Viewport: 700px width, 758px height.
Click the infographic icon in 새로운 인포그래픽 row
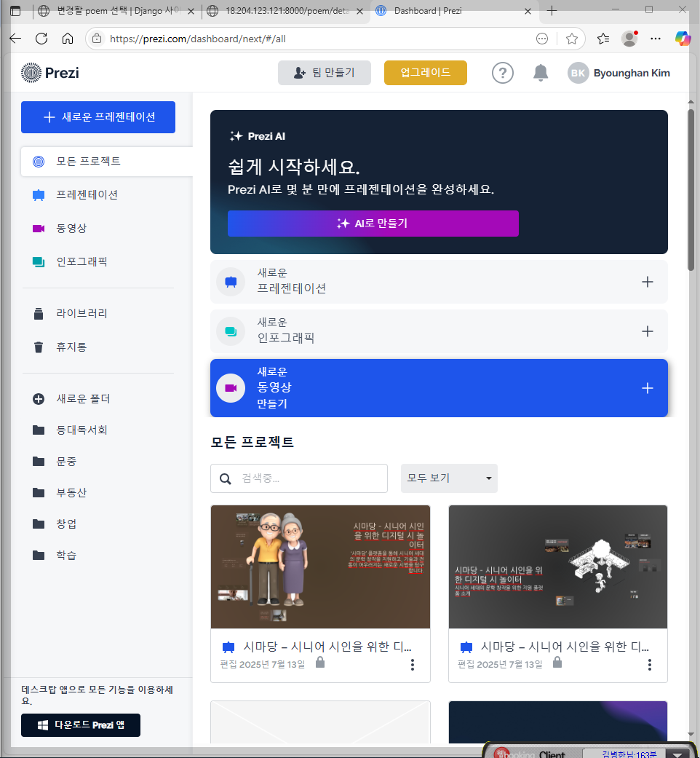point(231,331)
